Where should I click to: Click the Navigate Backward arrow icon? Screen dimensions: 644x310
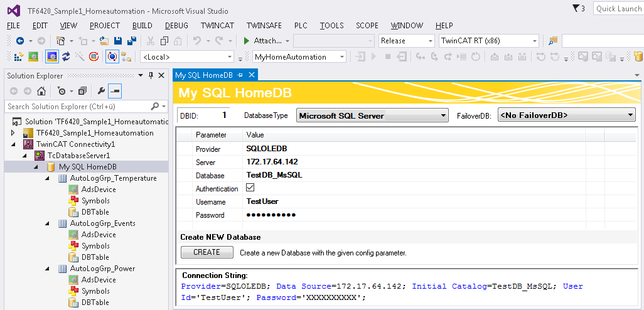pyautogui.click(x=19, y=41)
